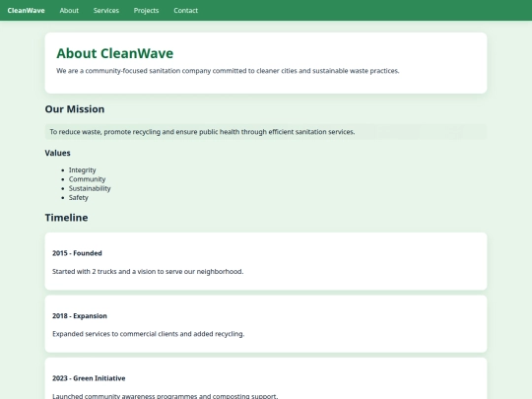Go to the Projects page
The width and height of the screenshot is (532, 399).
coord(146,11)
